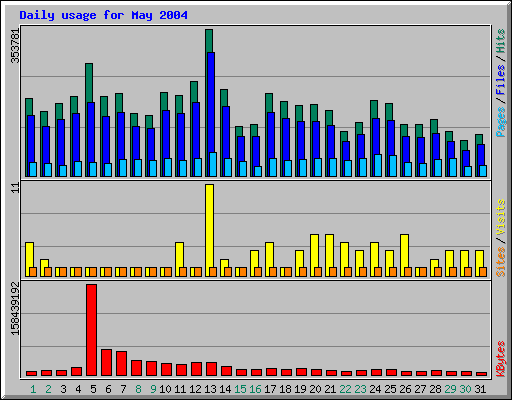Screen dimensions: 512x400
Task: Click the red KBytes bar for day 8
Action: point(136,368)
